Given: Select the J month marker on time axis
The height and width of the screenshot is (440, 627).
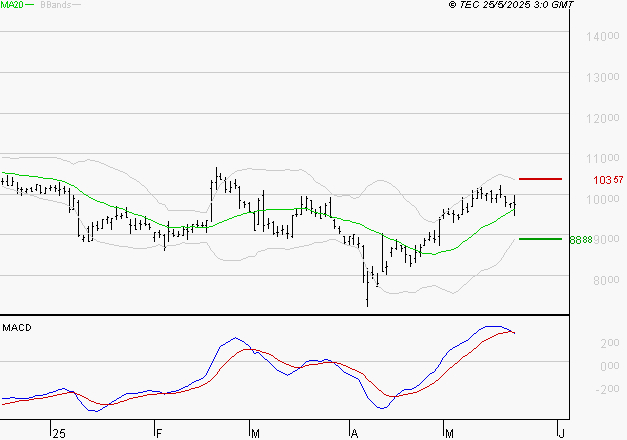Looking at the screenshot, I should click(x=561, y=434).
